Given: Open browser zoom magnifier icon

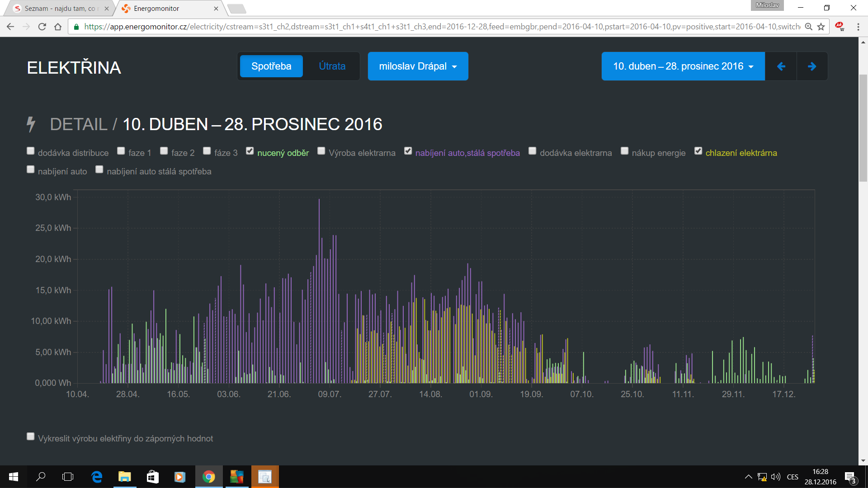Looking at the screenshot, I should [808, 27].
